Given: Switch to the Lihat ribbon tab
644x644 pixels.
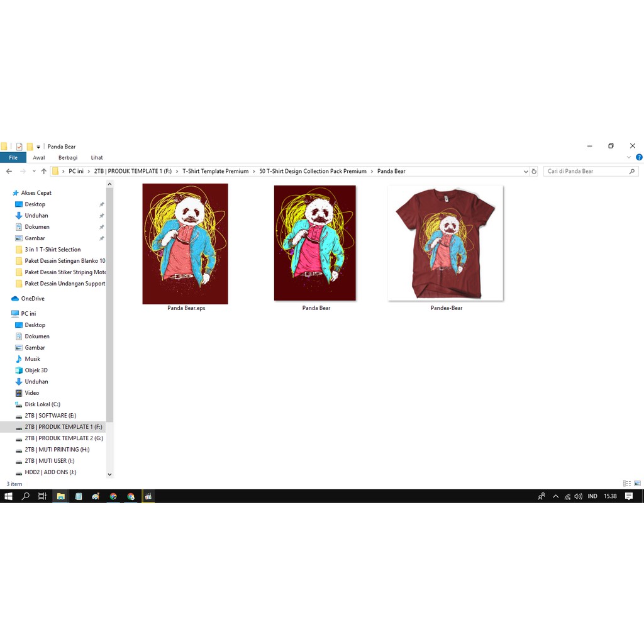Looking at the screenshot, I should tap(97, 158).
